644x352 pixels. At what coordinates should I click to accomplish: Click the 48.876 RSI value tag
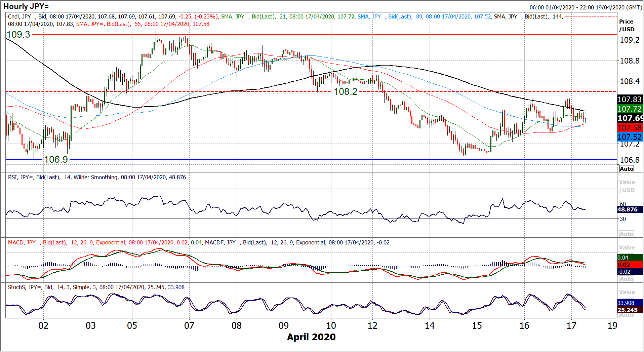(x=630, y=209)
